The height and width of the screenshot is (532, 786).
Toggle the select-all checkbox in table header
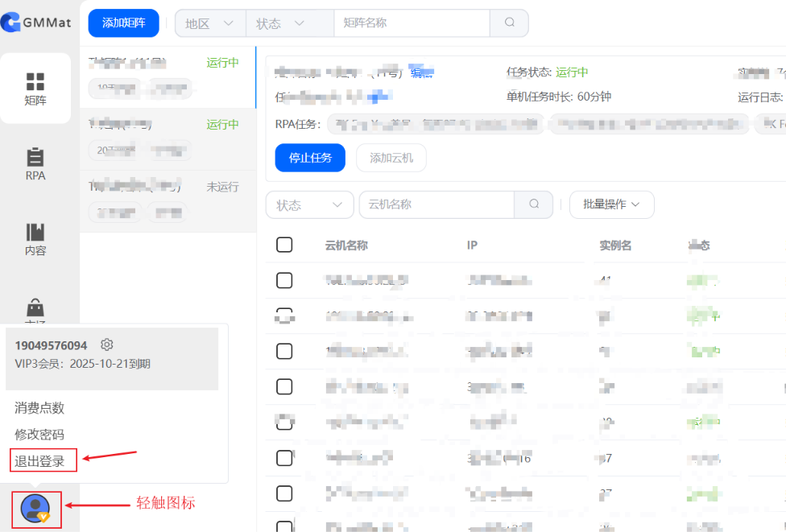284,245
